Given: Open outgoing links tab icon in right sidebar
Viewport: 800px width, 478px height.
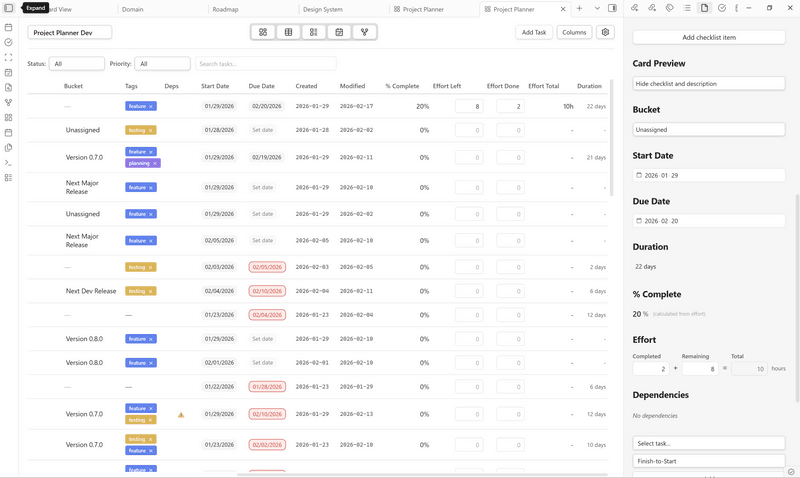Looking at the screenshot, I should pyautogui.click(x=652, y=8).
